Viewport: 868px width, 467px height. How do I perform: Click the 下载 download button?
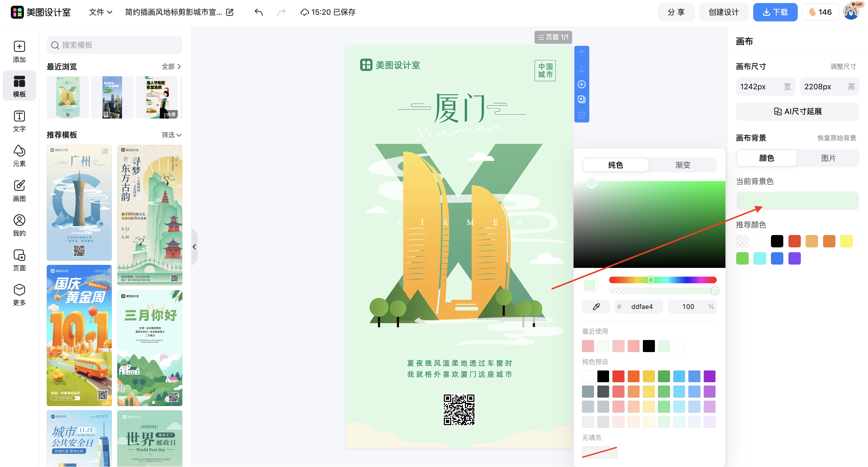click(775, 12)
